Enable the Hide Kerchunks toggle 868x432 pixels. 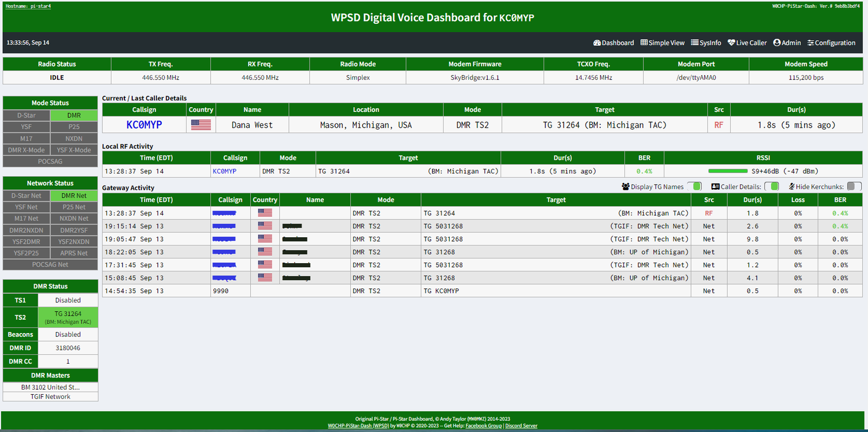pyautogui.click(x=854, y=186)
